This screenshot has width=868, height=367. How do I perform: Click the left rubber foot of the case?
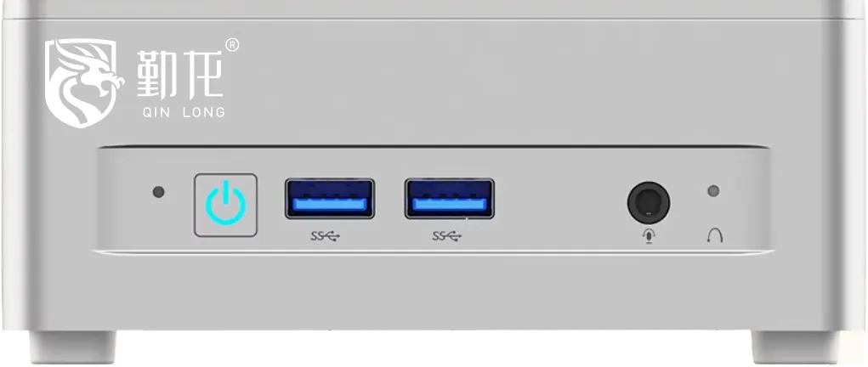coord(72,347)
